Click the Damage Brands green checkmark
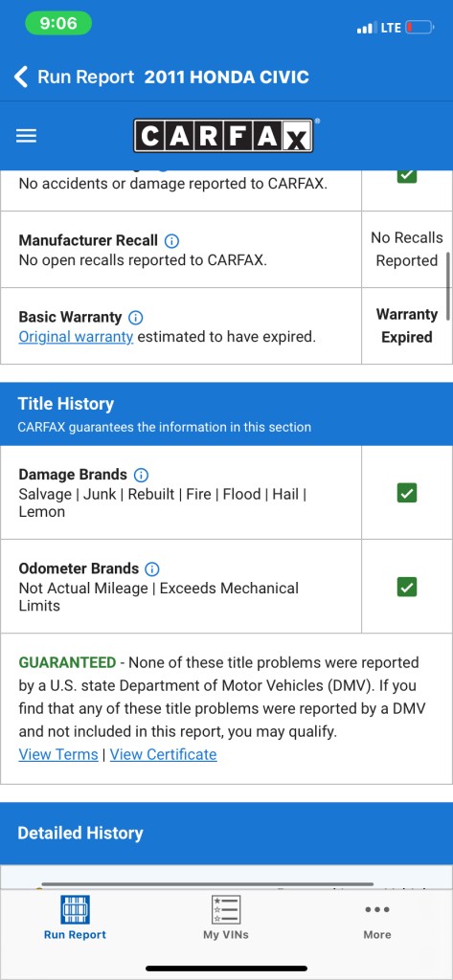This screenshot has height=980, width=453. tap(407, 494)
